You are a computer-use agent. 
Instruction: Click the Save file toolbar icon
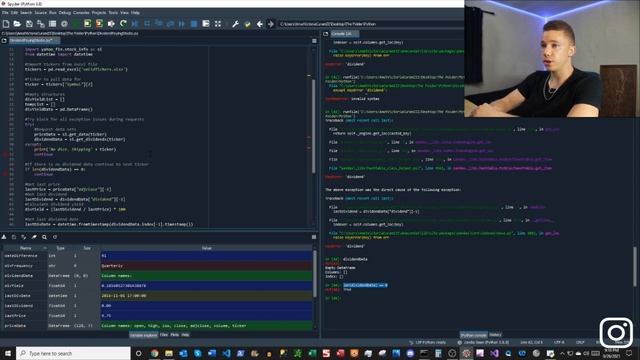coord(29,24)
